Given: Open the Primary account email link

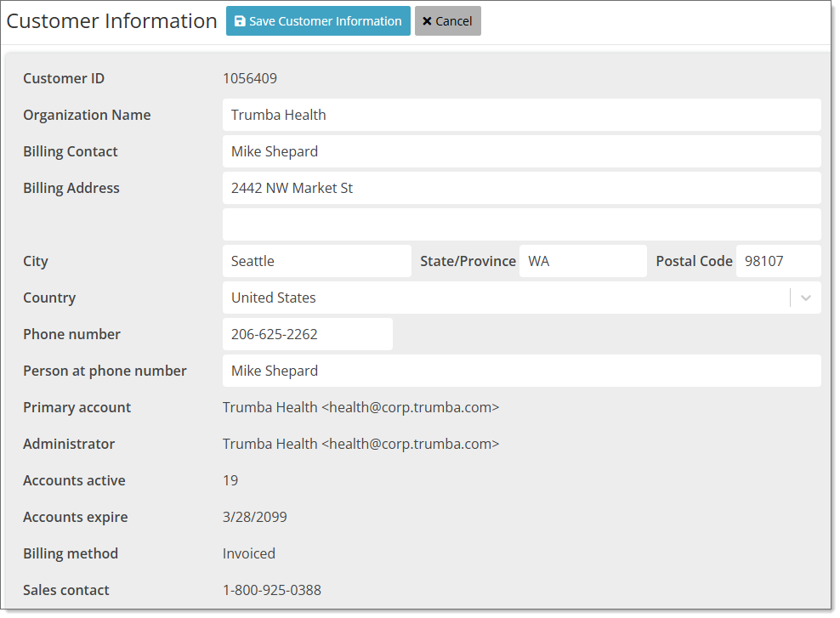Looking at the screenshot, I should click(x=360, y=407).
